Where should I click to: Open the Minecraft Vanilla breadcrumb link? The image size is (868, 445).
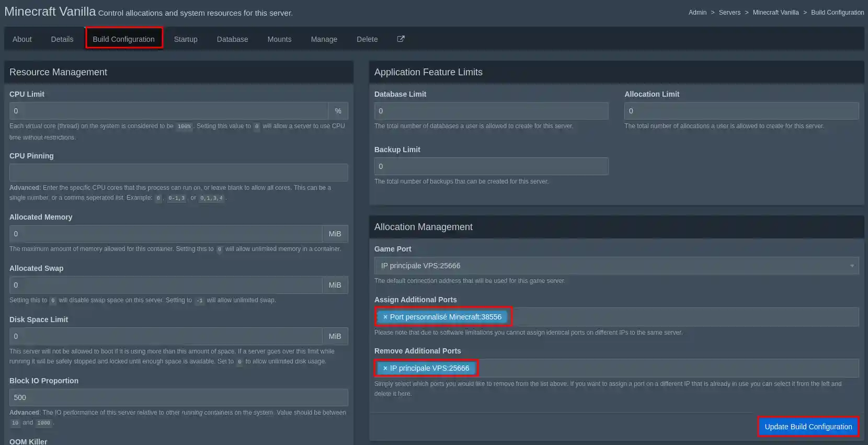[775, 13]
